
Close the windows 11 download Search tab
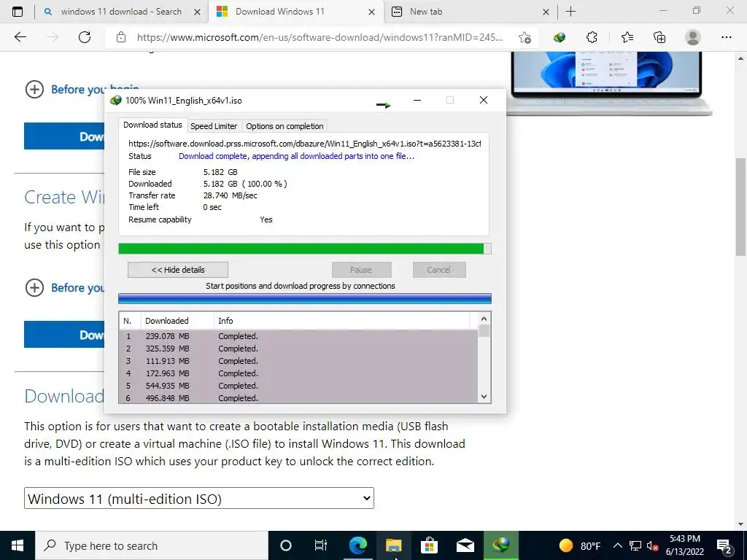(x=197, y=12)
